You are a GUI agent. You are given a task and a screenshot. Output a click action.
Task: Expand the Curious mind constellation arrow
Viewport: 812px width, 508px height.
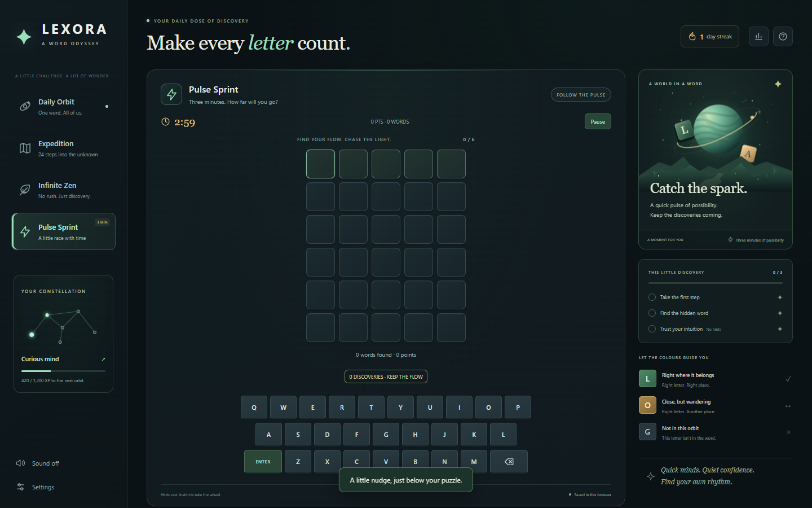tap(103, 359)
